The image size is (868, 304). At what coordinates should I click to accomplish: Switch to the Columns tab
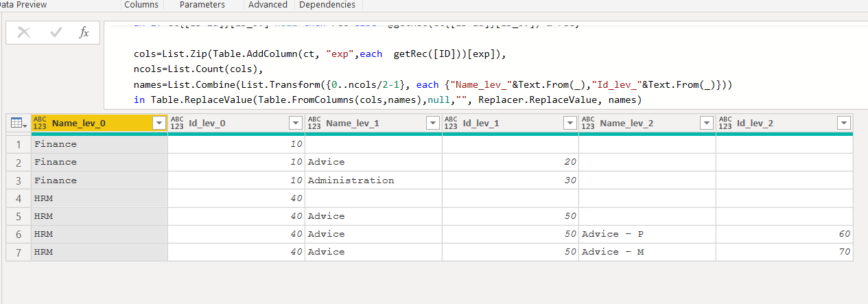[x=141, y=5]
